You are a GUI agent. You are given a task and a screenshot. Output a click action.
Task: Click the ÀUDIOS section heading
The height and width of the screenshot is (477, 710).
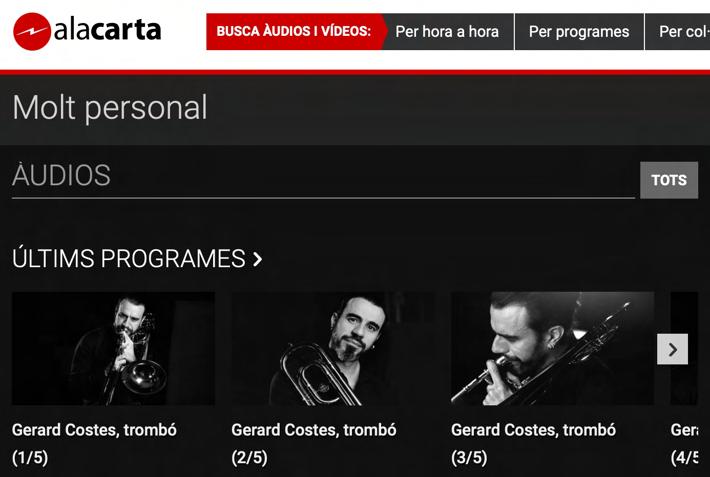(61, 175)
